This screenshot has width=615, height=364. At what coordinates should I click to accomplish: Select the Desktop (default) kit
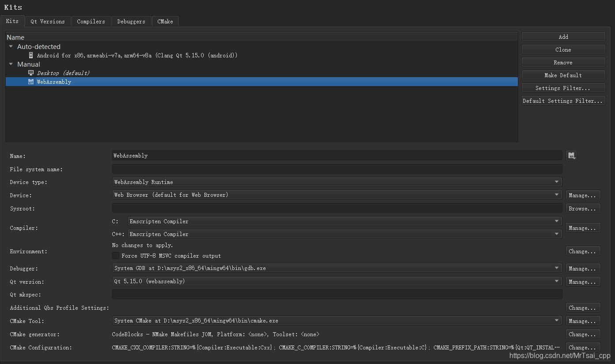[x=262, y=73]
